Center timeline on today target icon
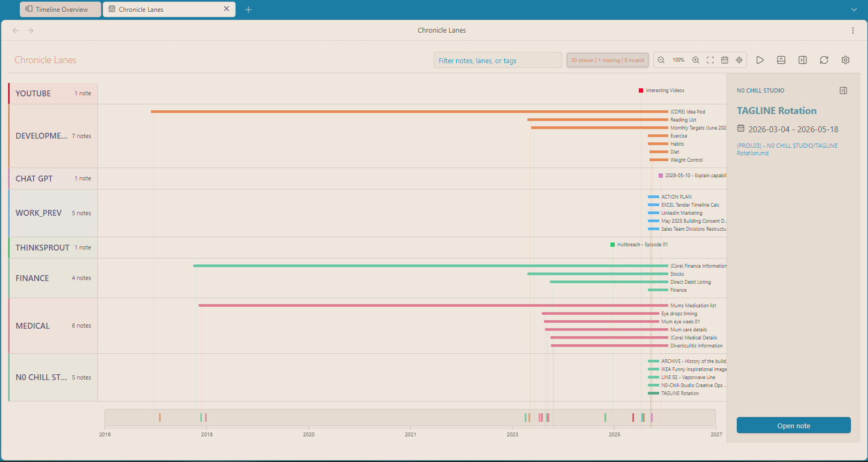The image size is (868, 462). 739,60
